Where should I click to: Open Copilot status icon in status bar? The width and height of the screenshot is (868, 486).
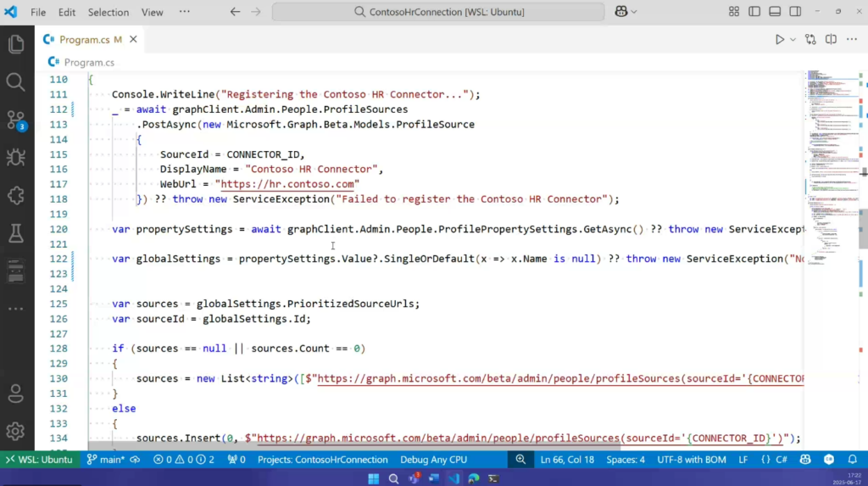click(x=805, y=460)
